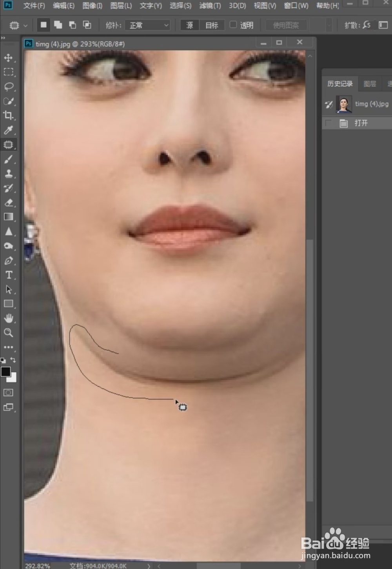Select the Horizontal Type tool
The height and width of the screenshot is (569, 392).
coord(8,275)
